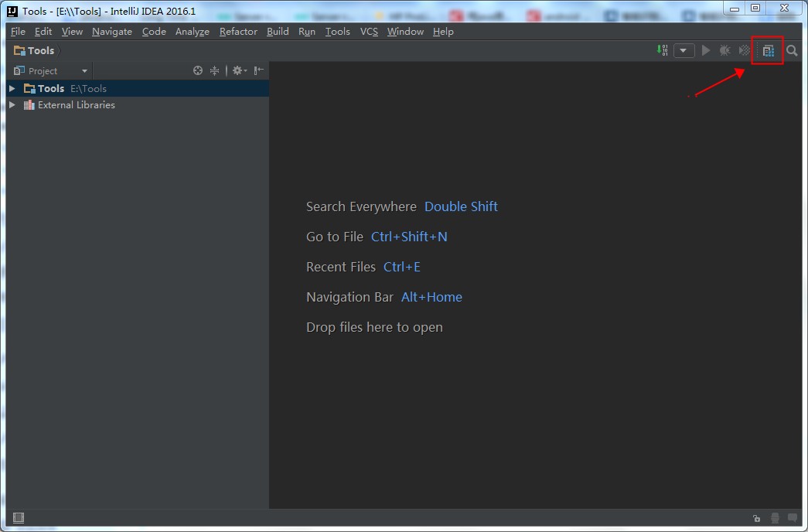
Task: Open the Tools menu
Action: [338, 32]
